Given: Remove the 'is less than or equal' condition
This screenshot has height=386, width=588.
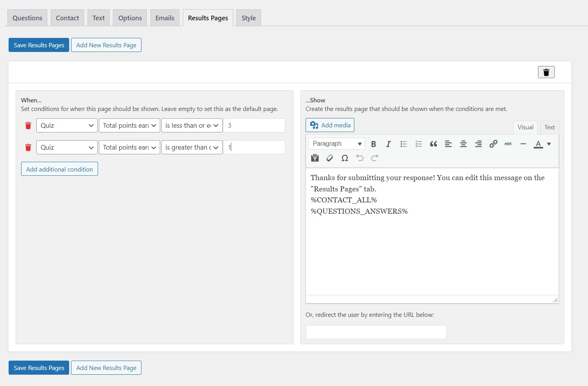Looking at the screenshot, I should tap(28, 125).
